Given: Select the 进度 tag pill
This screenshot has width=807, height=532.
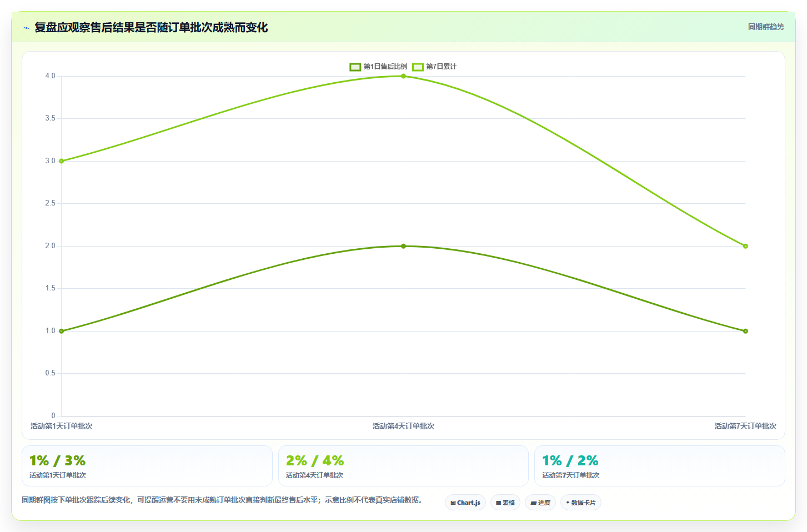Looking at the screenshot, I should [540, 503].
